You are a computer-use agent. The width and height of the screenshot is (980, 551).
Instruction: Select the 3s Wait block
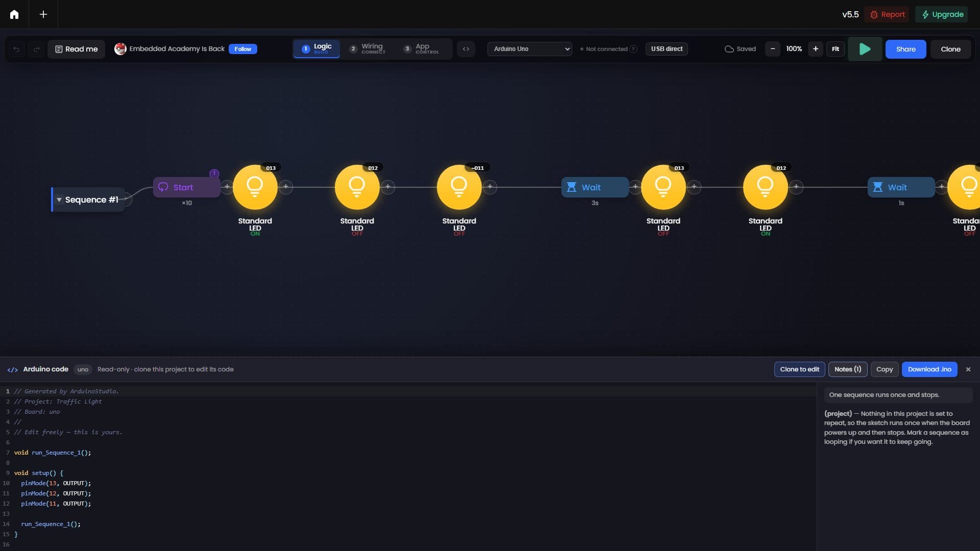pyautogui.click(x=595, y=187)
